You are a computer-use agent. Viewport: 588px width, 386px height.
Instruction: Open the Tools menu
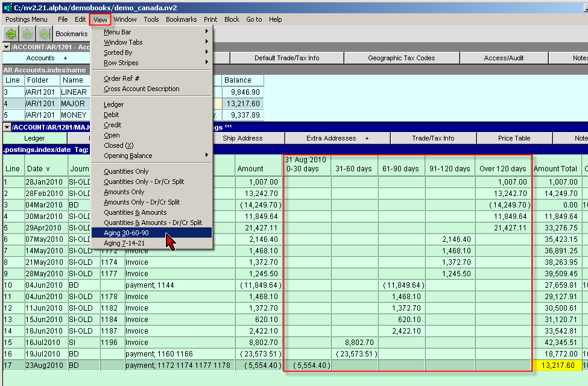point(151,19)
